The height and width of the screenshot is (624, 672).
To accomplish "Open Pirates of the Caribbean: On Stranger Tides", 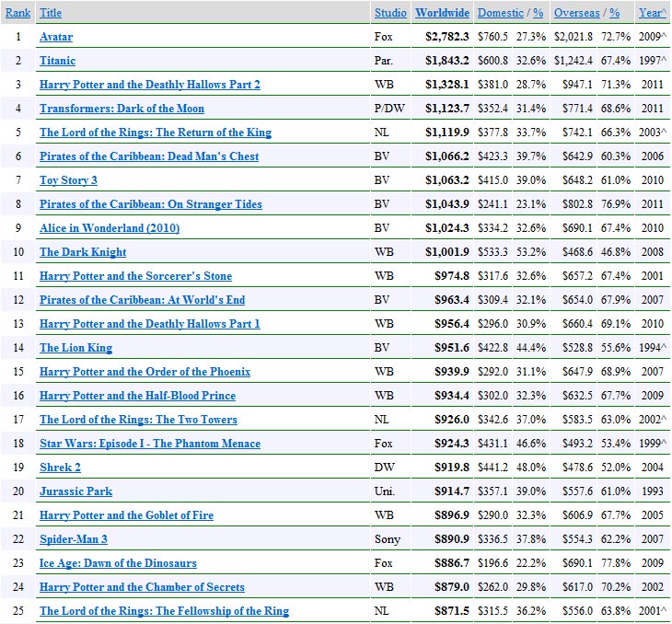I will click(x=151, y=204).
